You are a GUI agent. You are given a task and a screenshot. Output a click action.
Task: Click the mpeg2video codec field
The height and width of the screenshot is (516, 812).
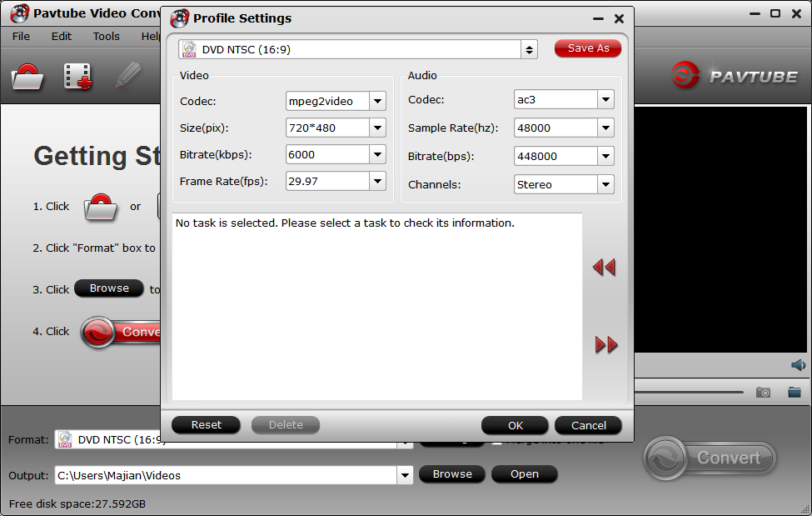(x=328, y=101)
